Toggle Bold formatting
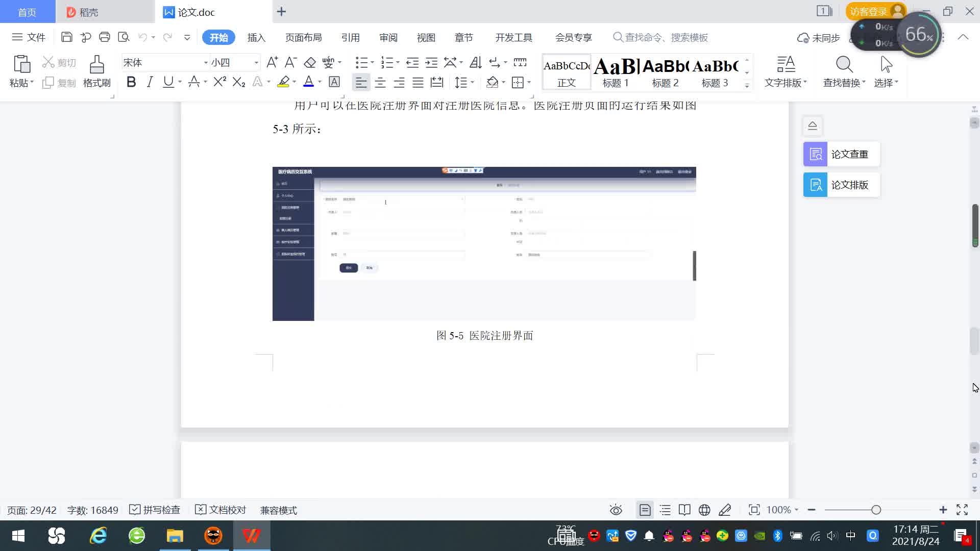Viewport: 980px width, 551px height. pyautogui.click(x=131, y=82)
